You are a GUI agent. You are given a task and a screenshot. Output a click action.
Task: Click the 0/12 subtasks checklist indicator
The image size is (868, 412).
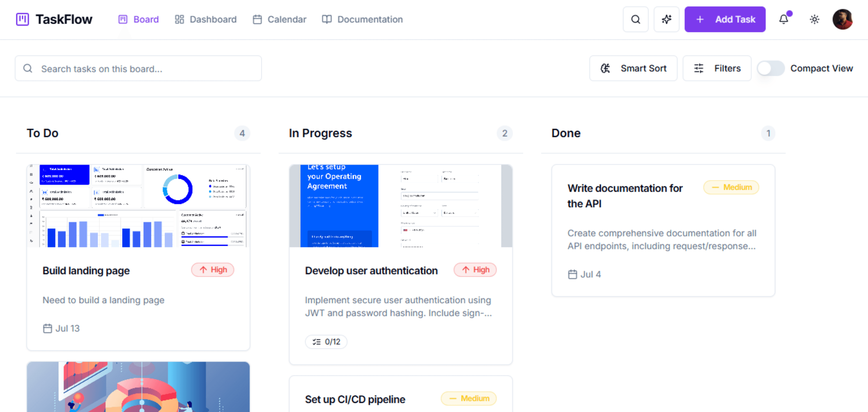(326, 342)
